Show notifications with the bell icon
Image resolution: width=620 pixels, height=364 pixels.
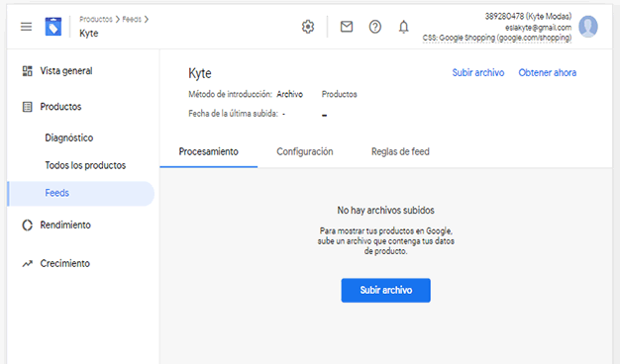pyautogui.click(x=403, y=27)
